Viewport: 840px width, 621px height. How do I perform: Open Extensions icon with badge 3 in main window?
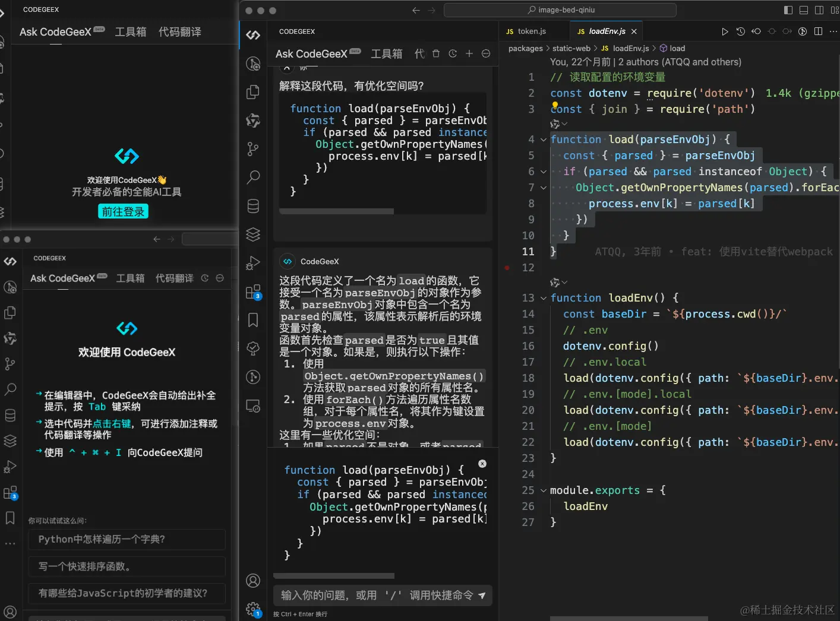253,292
